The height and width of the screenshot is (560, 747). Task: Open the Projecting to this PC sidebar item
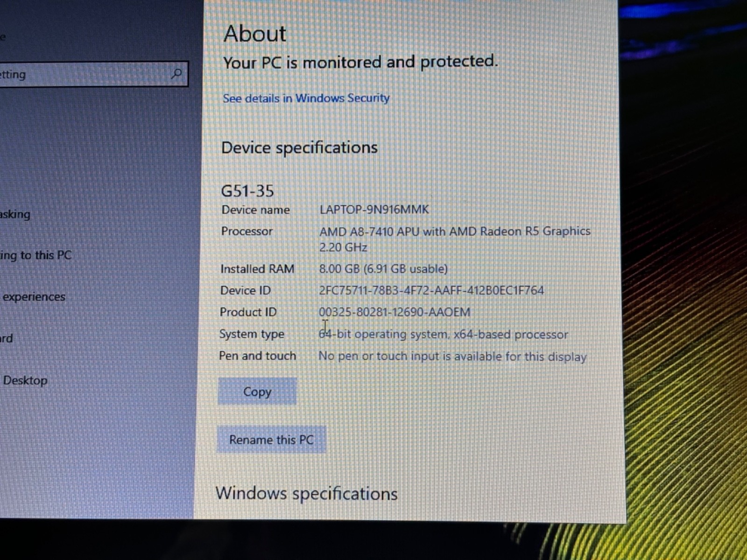[x=35, y=255]
